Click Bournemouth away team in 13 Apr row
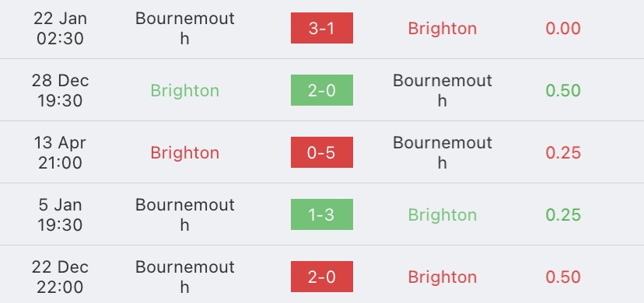Screen dimensions: 644x303 443,153
